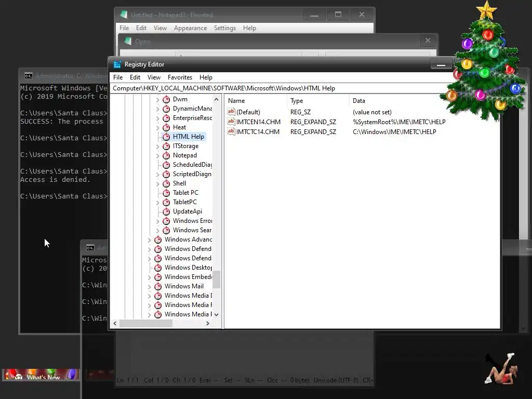Expand the Notepad registry key
The height and width of the screenshot is (399, 532).
pos(157,156)
